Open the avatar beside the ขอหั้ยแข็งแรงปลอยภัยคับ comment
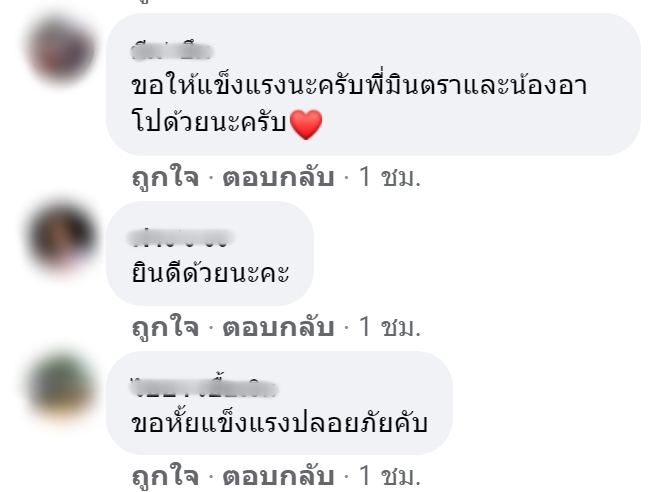Viewport: 666px width, 492px height. coord(61,386)
